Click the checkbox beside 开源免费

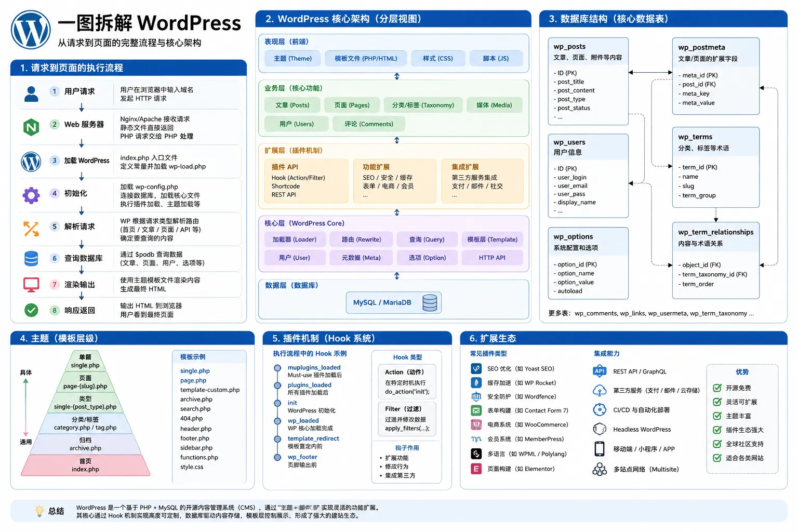point(717,388)
